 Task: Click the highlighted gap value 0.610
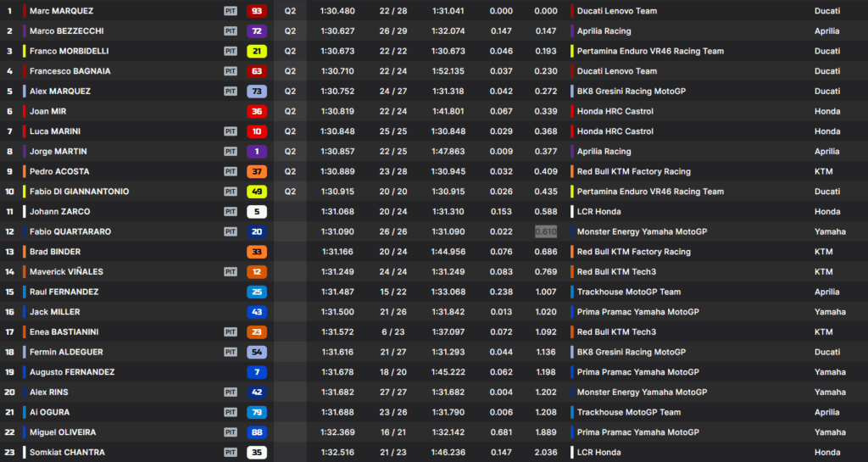coord(546,231)
